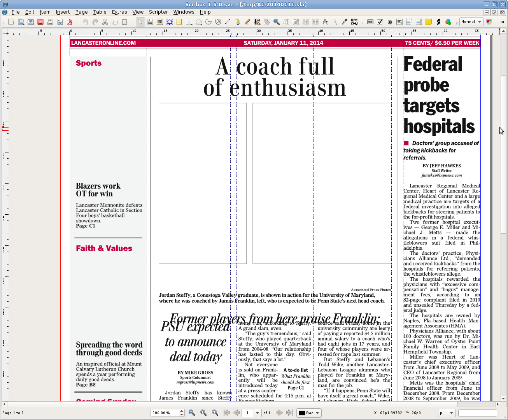The width and height of the screenshot is (508, 420).
Task: Expand the page number dropdown
Action: [x=257, y=413]
